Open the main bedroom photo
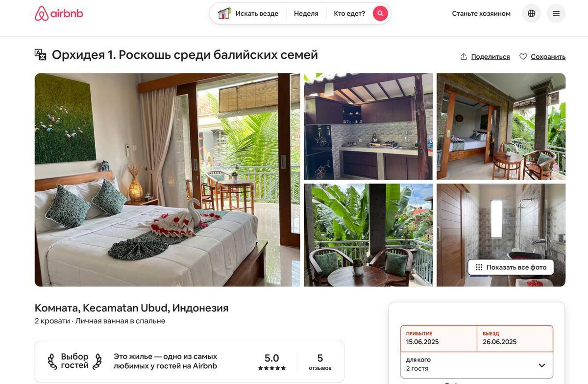Viewport: 588px width, 384px height. click(x=167, y=180)
